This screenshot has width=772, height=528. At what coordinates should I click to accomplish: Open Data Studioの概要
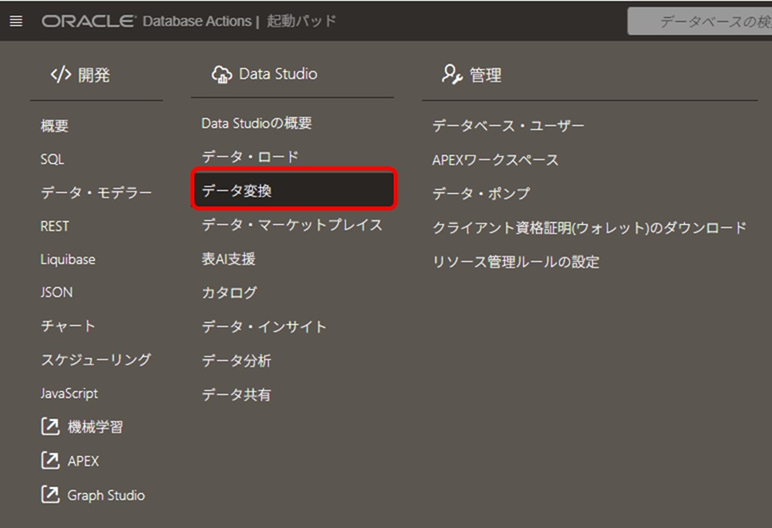(x=257, y=123)
